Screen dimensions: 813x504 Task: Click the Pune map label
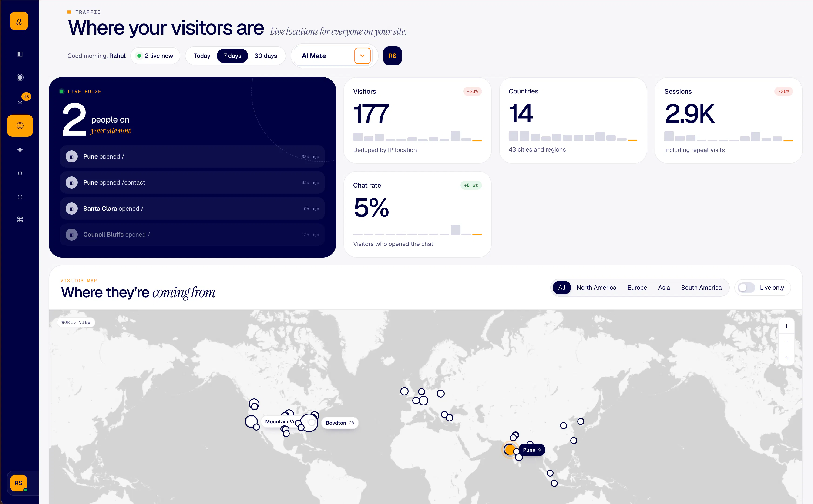coord(532,450)
